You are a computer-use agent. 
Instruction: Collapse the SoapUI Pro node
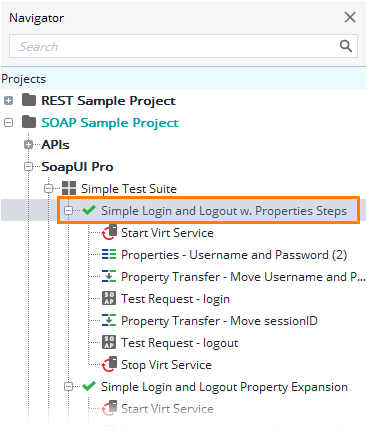[29, 166]
